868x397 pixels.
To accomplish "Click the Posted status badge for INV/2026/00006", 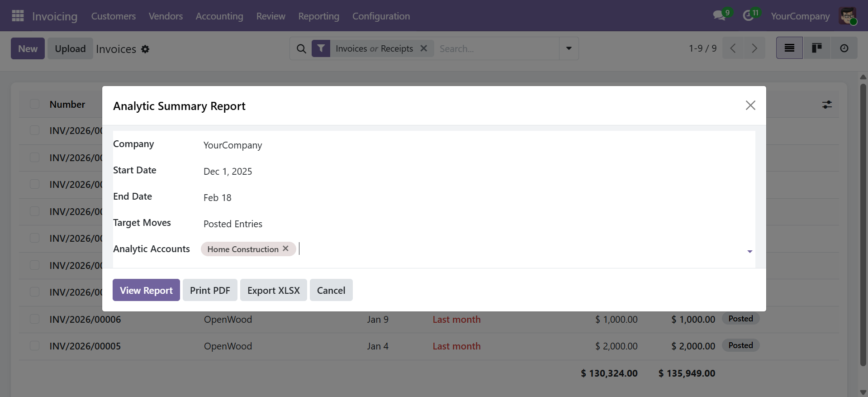I will click(740, 319).
